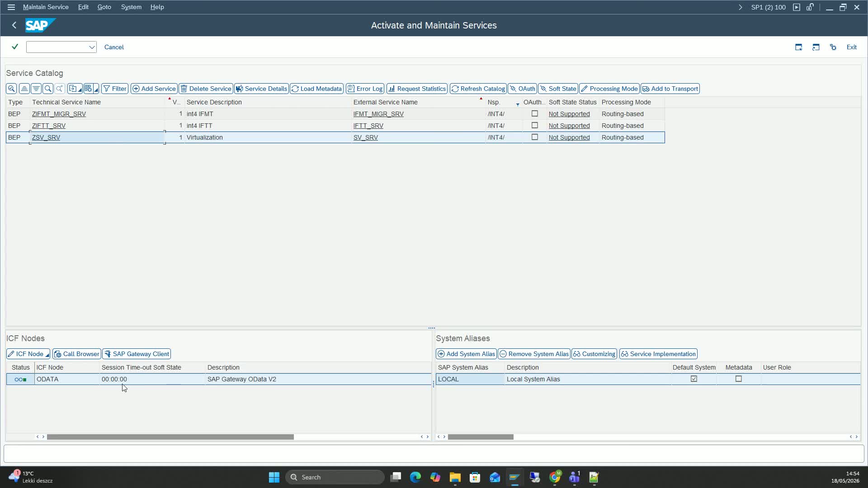Click the Create New Session icon

pyautogui.click(x=799, y=47)
